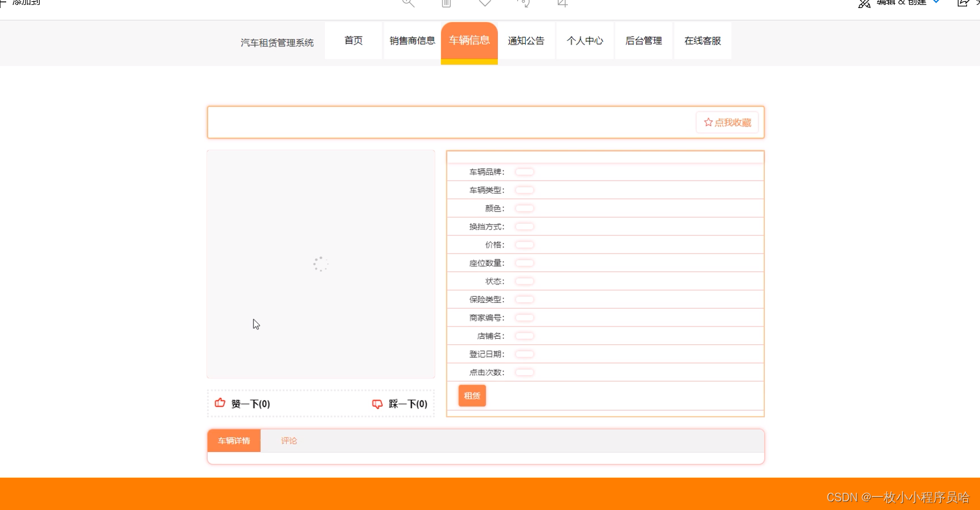
Task: Click the orange 租赁 button
Action: click(472, 396)
